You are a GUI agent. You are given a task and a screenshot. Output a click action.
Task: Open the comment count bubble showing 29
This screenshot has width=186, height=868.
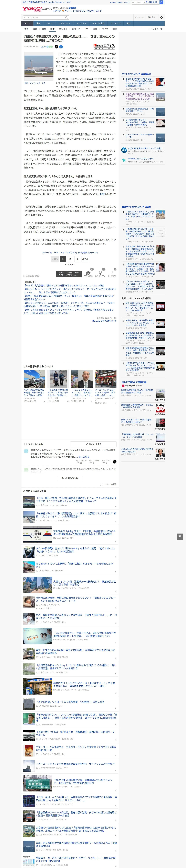click(x=43, y=47)
